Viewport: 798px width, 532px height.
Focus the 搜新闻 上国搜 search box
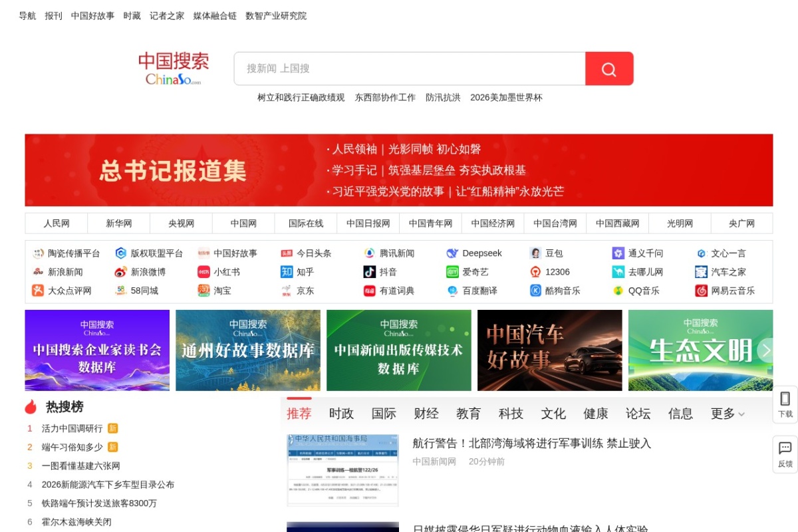coord(410,68)
